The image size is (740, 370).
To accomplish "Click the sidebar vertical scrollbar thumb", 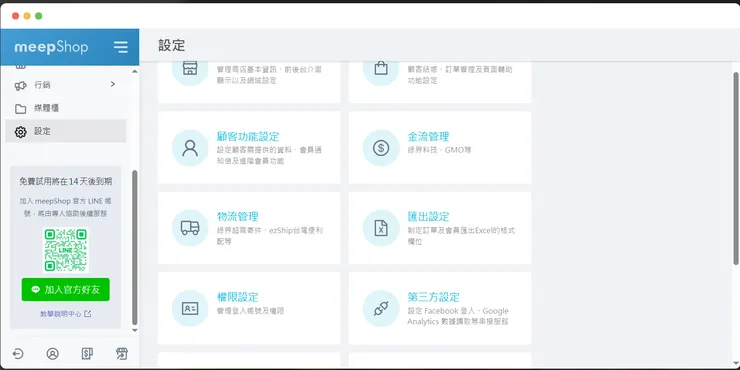I will (135, 247).
